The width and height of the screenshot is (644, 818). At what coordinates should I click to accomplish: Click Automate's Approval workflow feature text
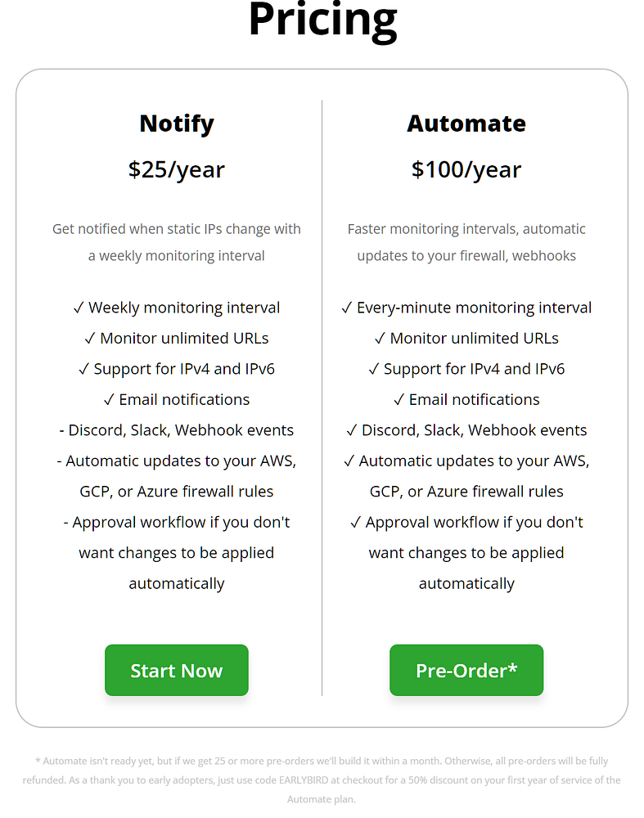point(466,552)
